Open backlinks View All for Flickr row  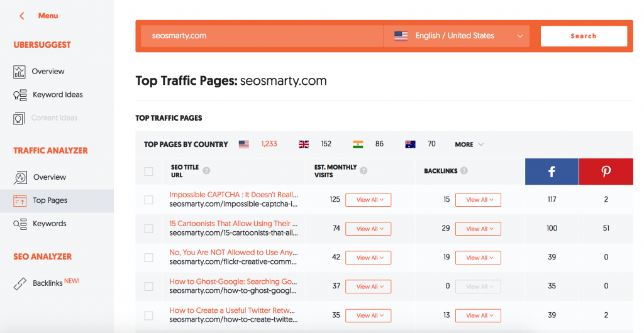pyautogui.click(x=478, y=258)
